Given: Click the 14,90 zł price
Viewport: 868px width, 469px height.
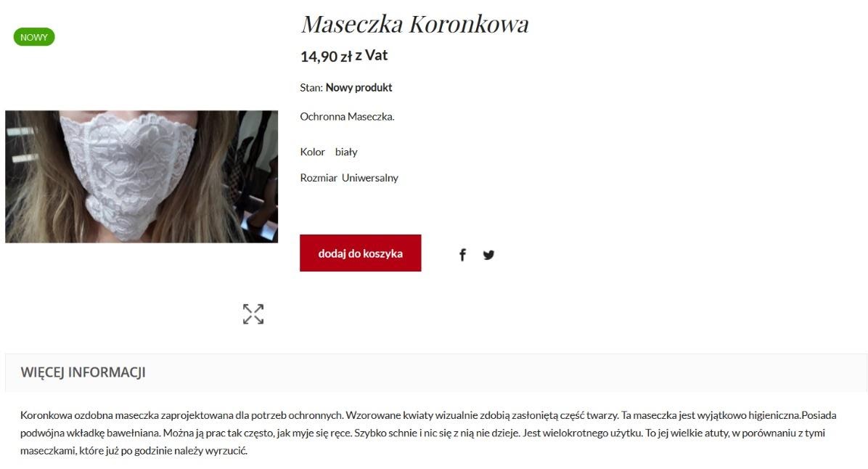Looking at the screenshot, I should tap(326, 57).
